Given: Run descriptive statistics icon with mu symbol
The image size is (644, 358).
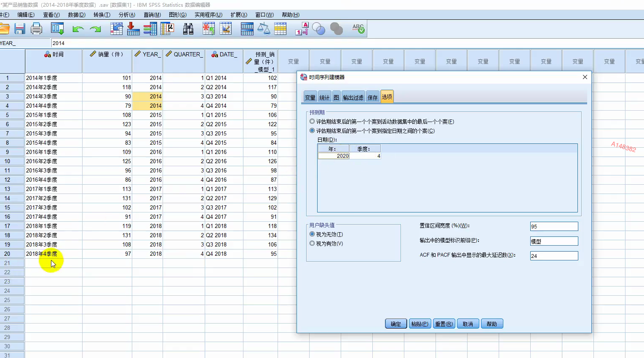Looking at the screenshot, I should pos(168,29).
